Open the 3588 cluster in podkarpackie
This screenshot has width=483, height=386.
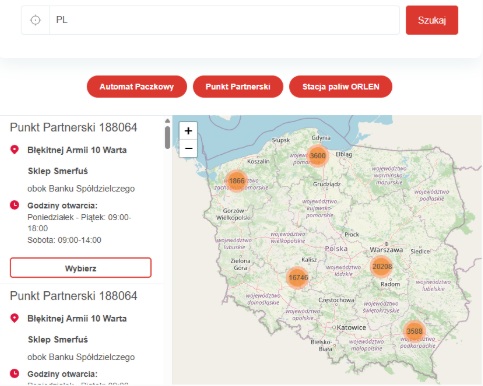(414, 331)
